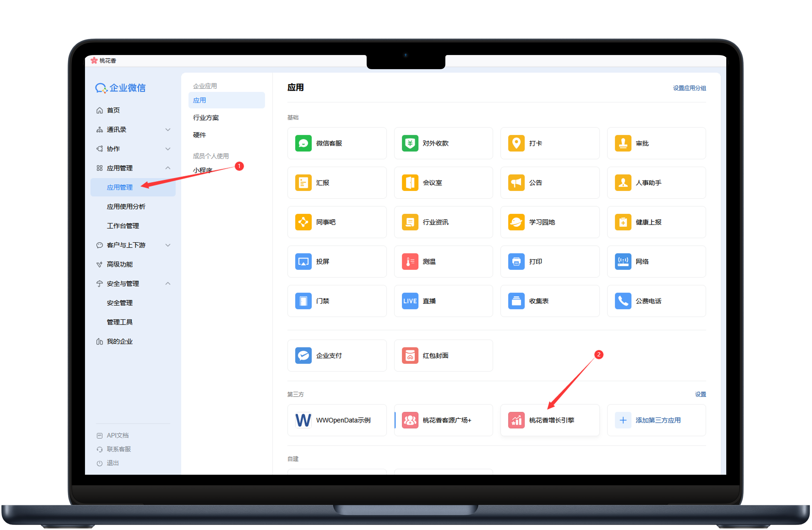Image resolution: width=812 pixels, height=530 pixels.
Task: Open the 网络 router icon
Action: click(x=622, y=261)
